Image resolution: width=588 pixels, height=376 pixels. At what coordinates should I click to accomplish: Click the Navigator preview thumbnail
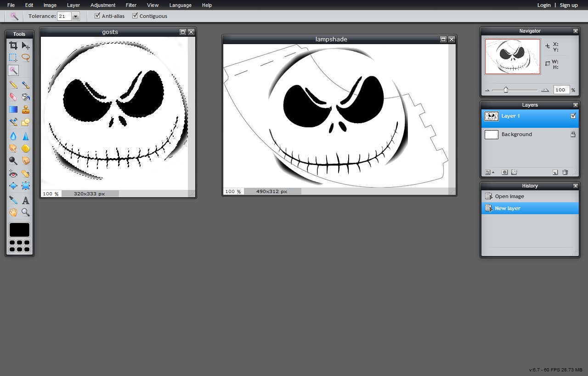click(x=513, y=57)
